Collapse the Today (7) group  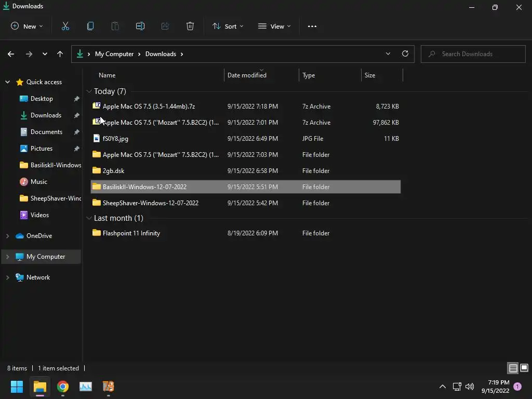pyautogui.click(x=89, y=91)
